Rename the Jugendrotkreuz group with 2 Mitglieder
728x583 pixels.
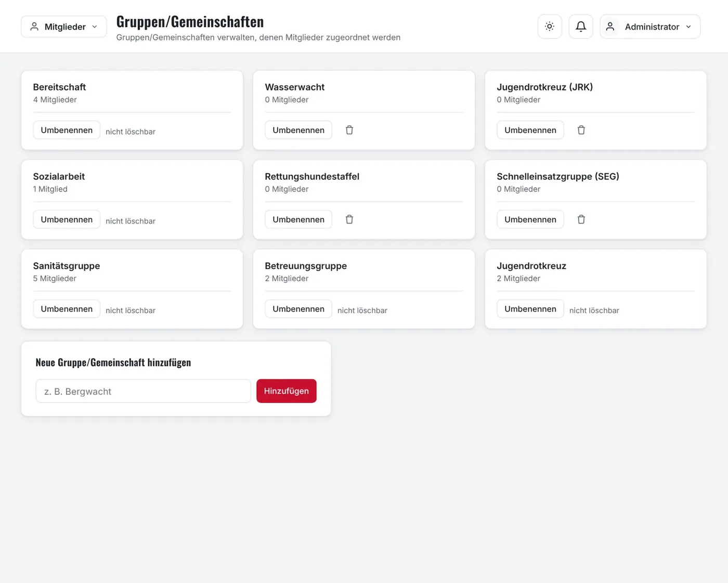530,309
